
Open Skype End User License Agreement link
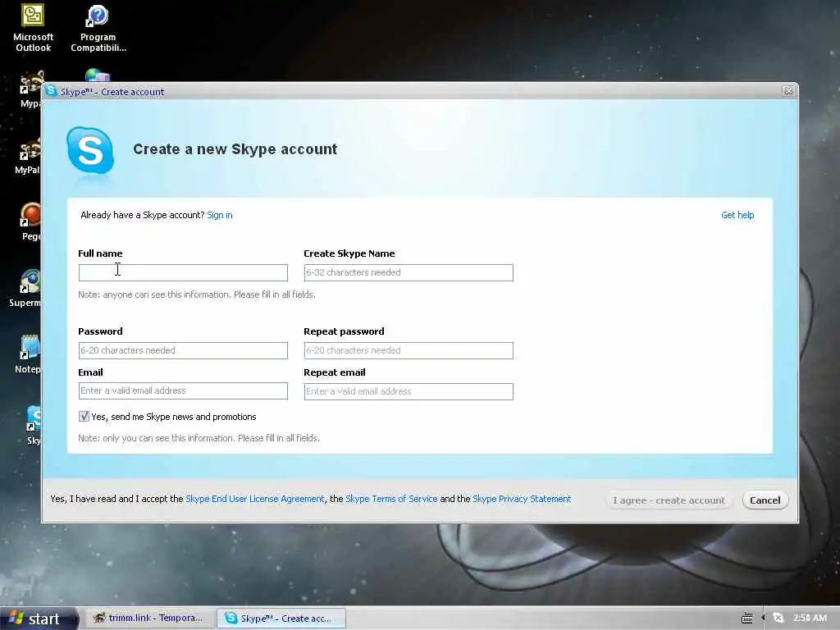point(255,499)
